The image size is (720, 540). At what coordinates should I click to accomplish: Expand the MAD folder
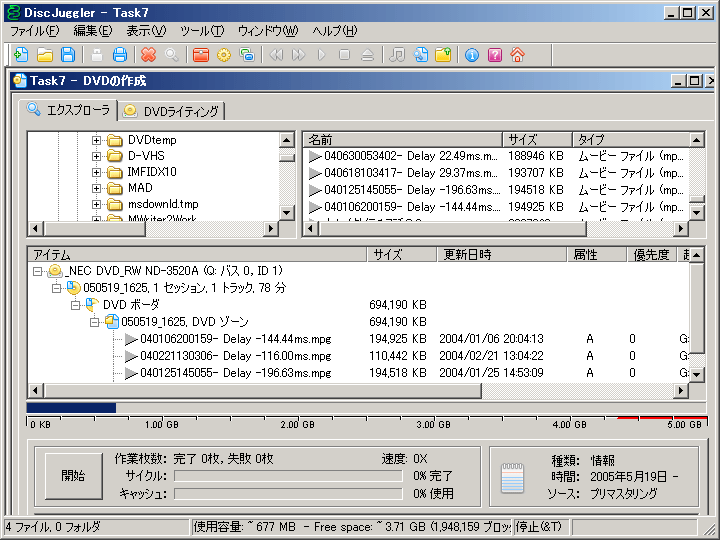(x=96, y=188)
